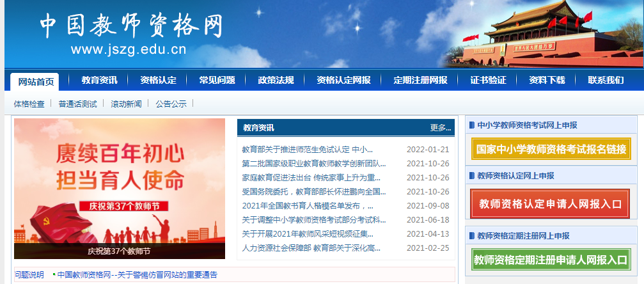The height and width of the screenshot is (284, 644).
Task: Click the date 2021-02-25
Action: (x=428, y=248)
